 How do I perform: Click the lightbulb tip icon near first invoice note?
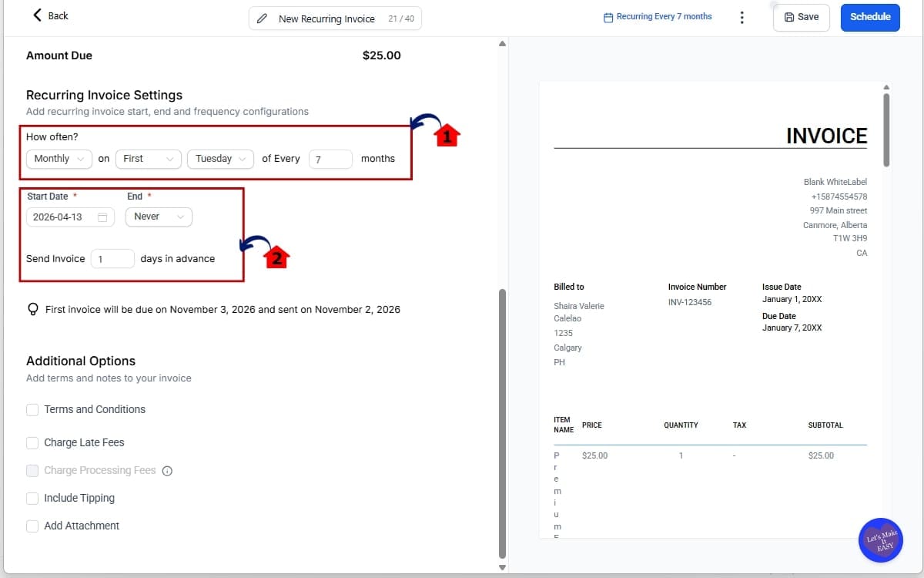point(32,309)
